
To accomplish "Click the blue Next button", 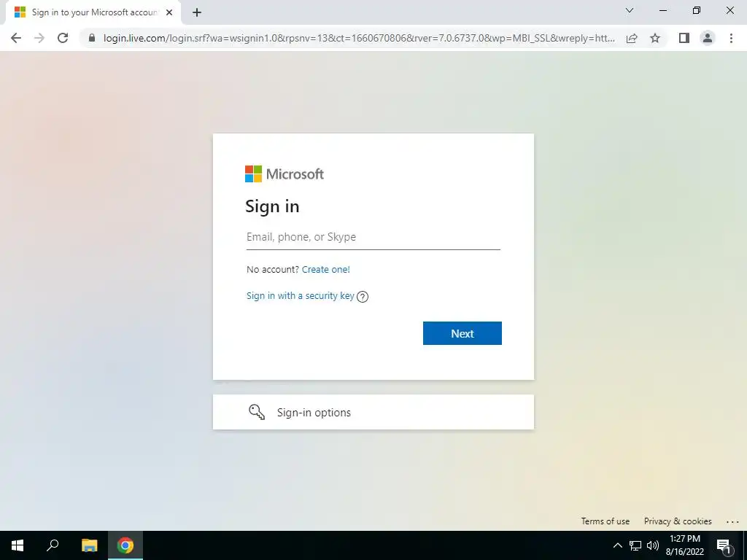I will 462,333.
